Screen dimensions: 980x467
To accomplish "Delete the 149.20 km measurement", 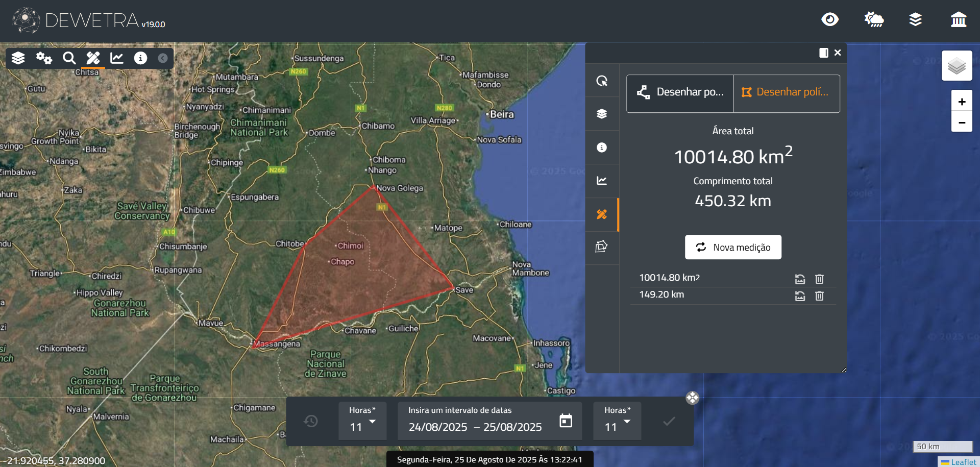I will coord(819,296).
